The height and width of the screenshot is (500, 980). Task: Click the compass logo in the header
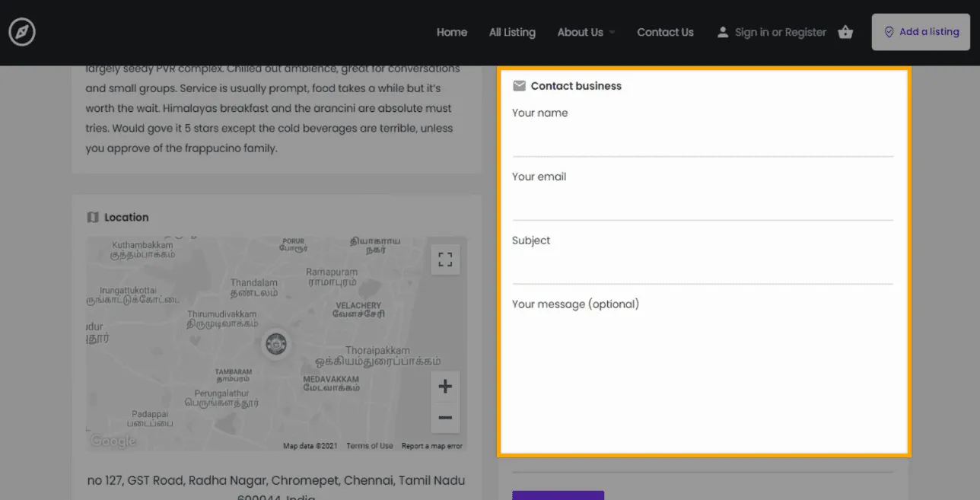22,32
